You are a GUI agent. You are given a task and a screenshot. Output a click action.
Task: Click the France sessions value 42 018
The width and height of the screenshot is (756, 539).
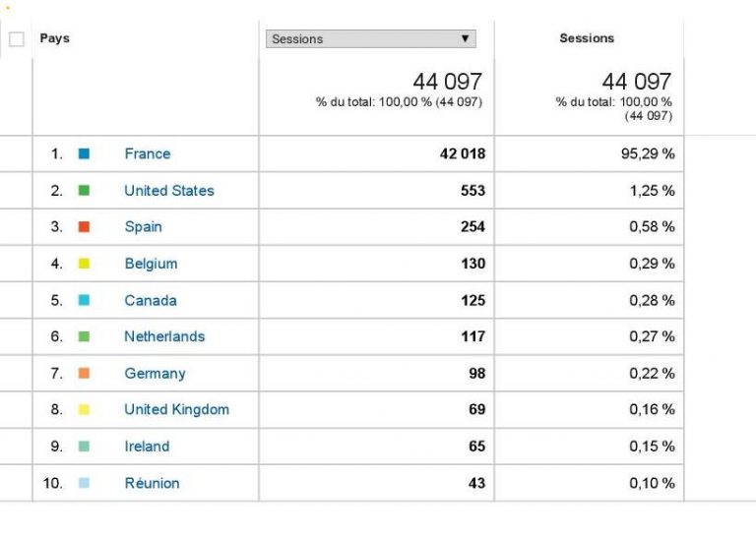click(462, 153)
